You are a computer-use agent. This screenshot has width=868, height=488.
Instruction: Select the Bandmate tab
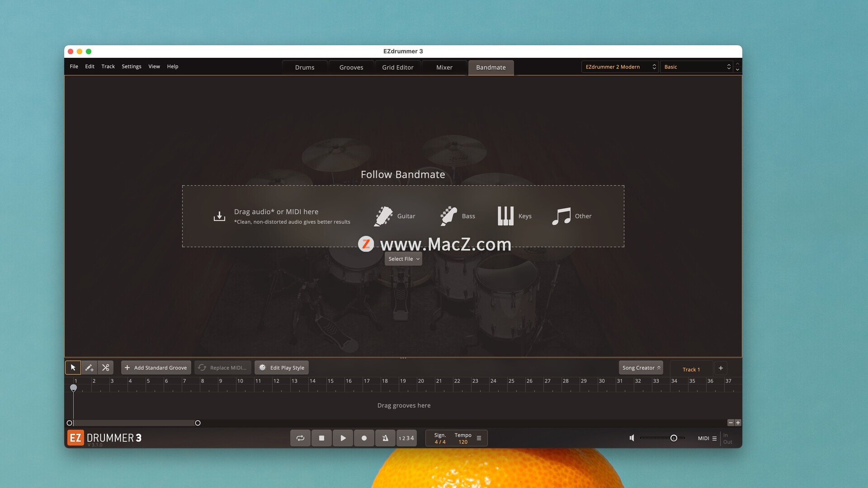point(491,67)
